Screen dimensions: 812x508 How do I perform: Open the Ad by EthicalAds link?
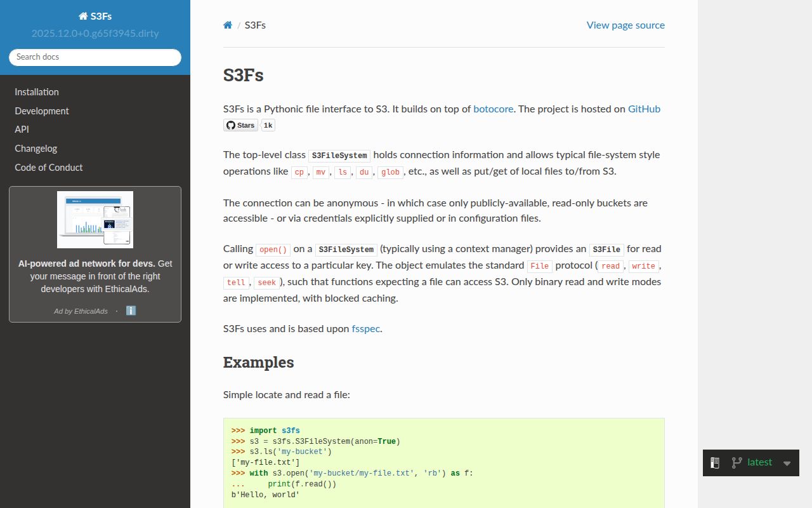(x=81, y=311)
